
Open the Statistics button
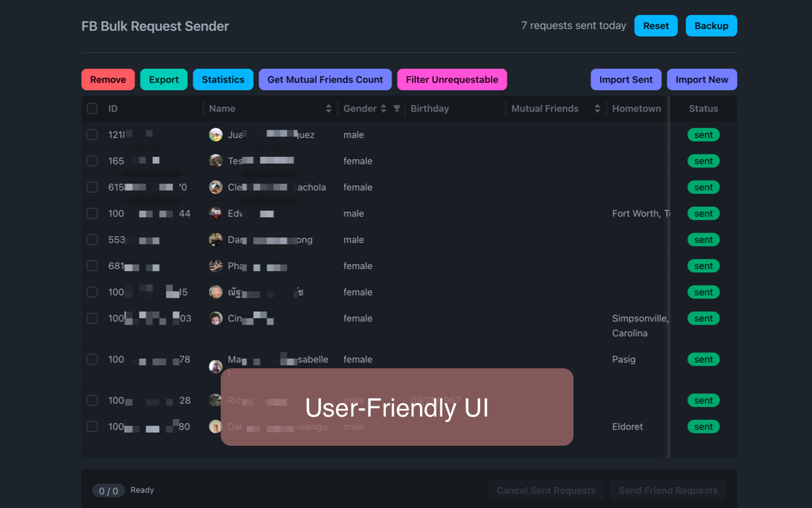(x=223, y=79)
